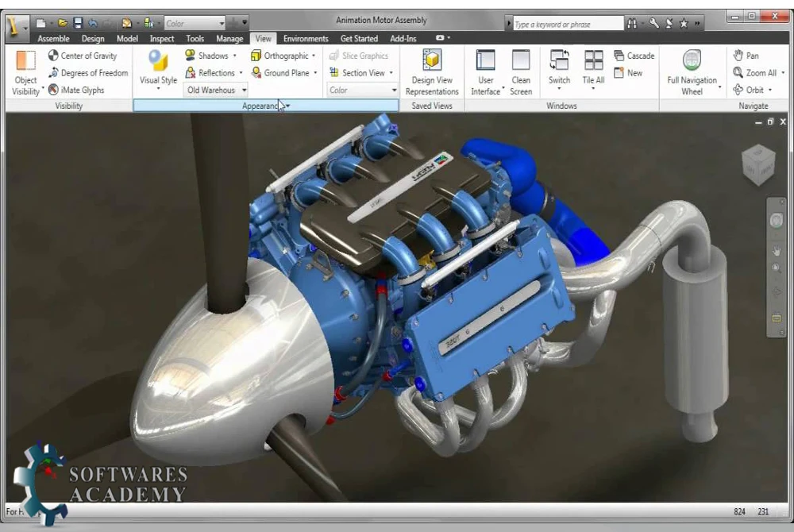
Task: Switch to the Assemble tab
Action: click(x=53, y=38)
